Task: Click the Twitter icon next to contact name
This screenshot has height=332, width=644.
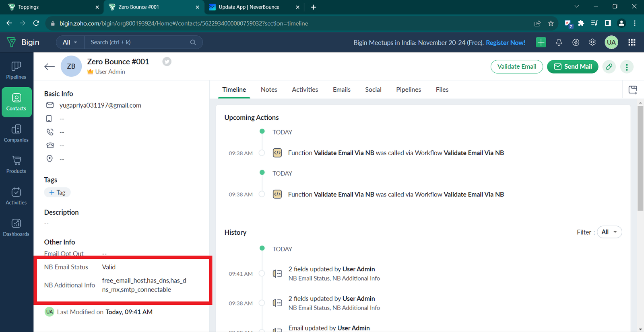Action: (167, 61)
